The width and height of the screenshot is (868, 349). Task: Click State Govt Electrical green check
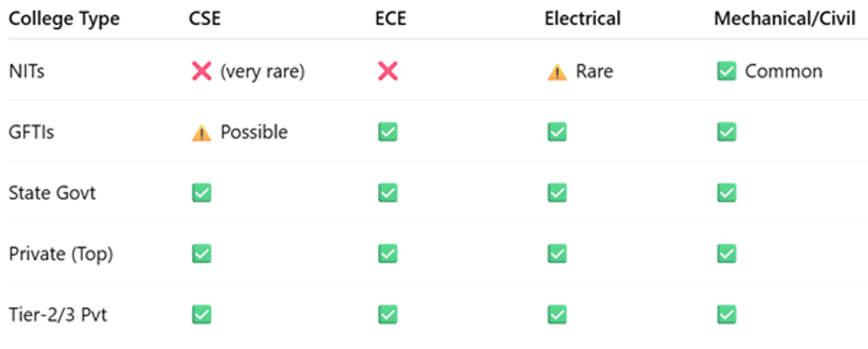[x=557, y=193]
